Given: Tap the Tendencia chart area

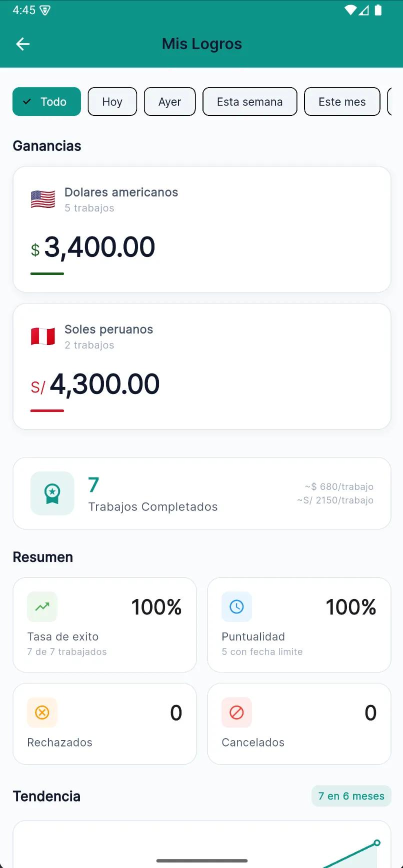Looking at the screenshot, I should click(201, 845).
